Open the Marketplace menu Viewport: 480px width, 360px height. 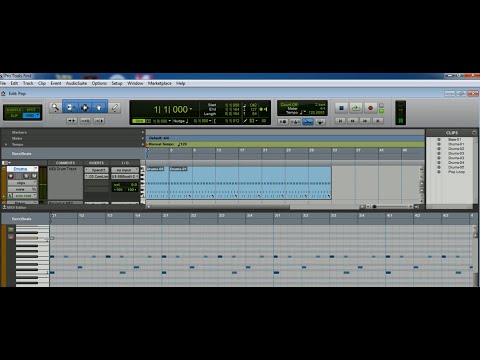(x=160, y=83)
